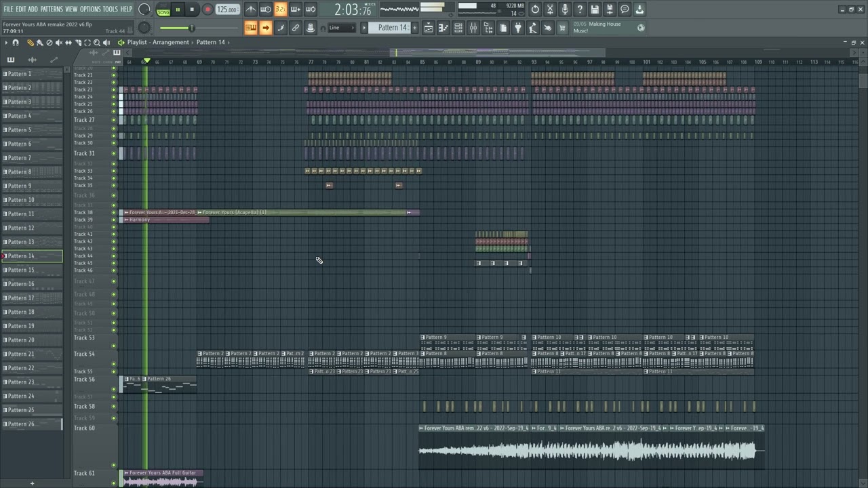The width and height of the screenshot is (868, 488).
Task: Open the channel rack
Action: point(458,28)
